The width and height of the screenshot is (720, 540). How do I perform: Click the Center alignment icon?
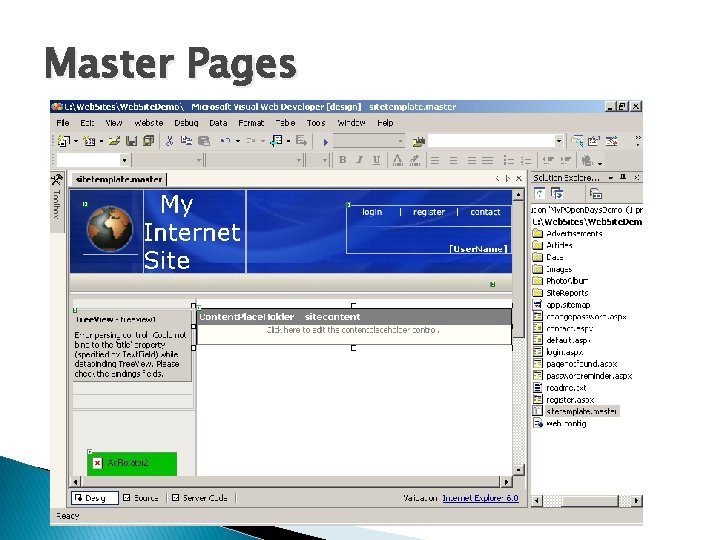tap(453, 160)
